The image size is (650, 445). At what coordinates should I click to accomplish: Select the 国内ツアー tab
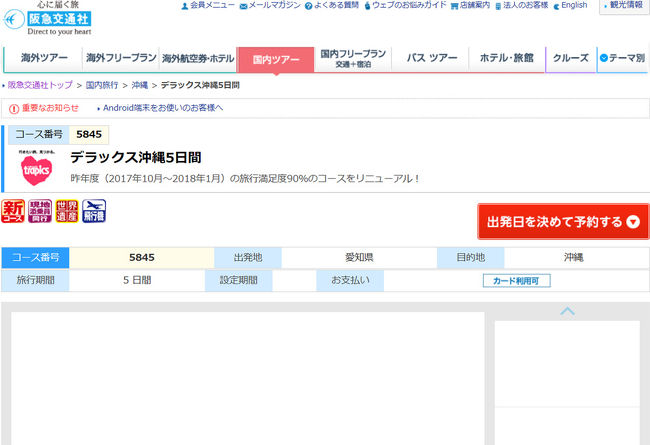click(x=276, y=60)
